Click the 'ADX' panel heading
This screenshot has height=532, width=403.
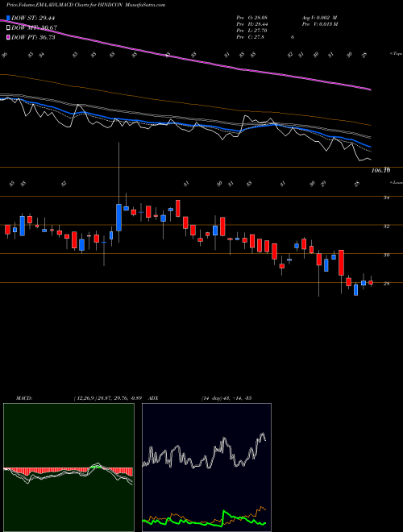click(154, 397)
